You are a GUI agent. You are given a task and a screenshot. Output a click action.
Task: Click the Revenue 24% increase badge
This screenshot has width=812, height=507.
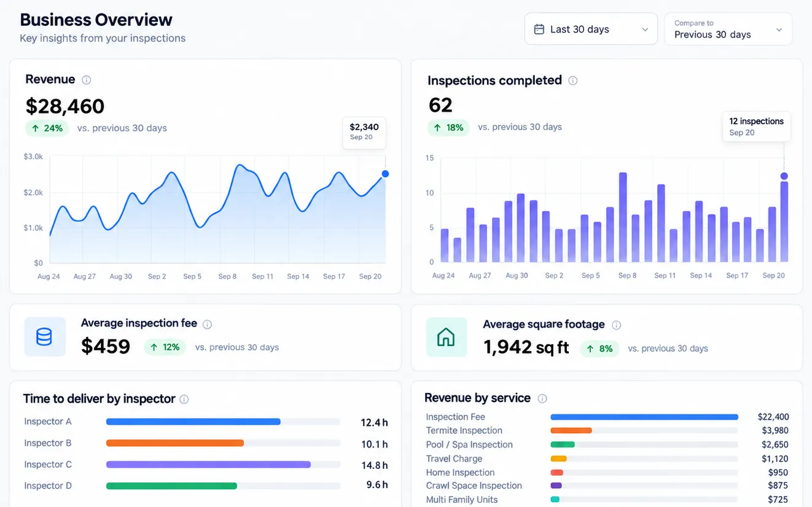(47, 128)
